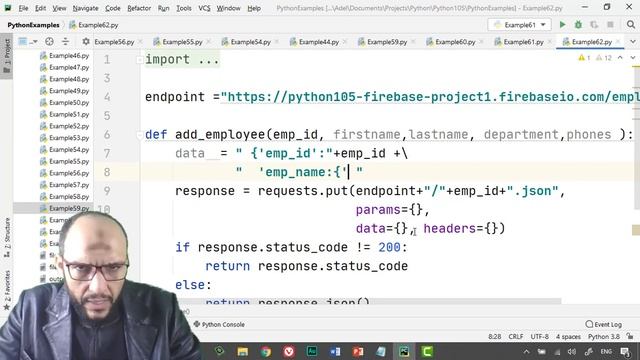Screen dimensions: 640x360
Task: Run with coverage icon in toolbar
Action: point(594,25)
